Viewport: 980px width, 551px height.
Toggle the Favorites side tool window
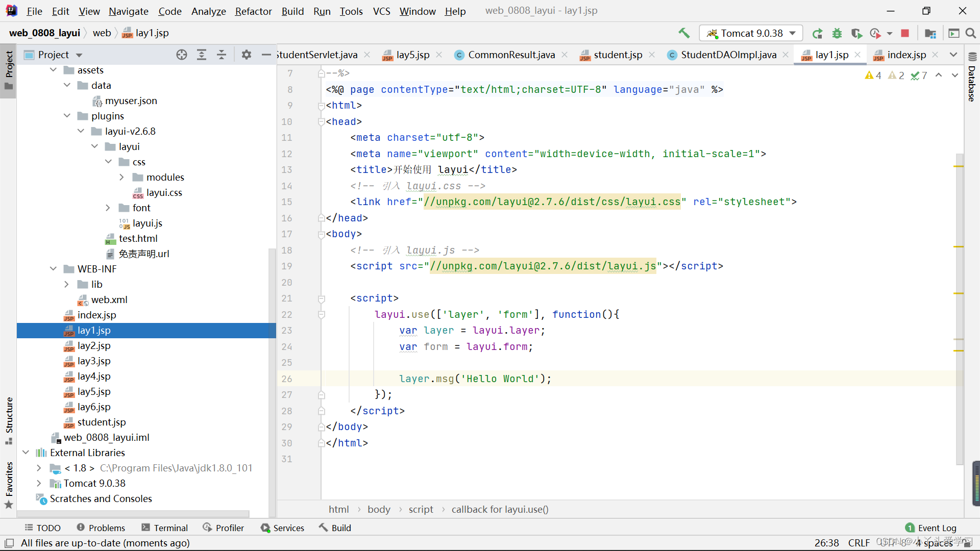[x=9, y=485]
